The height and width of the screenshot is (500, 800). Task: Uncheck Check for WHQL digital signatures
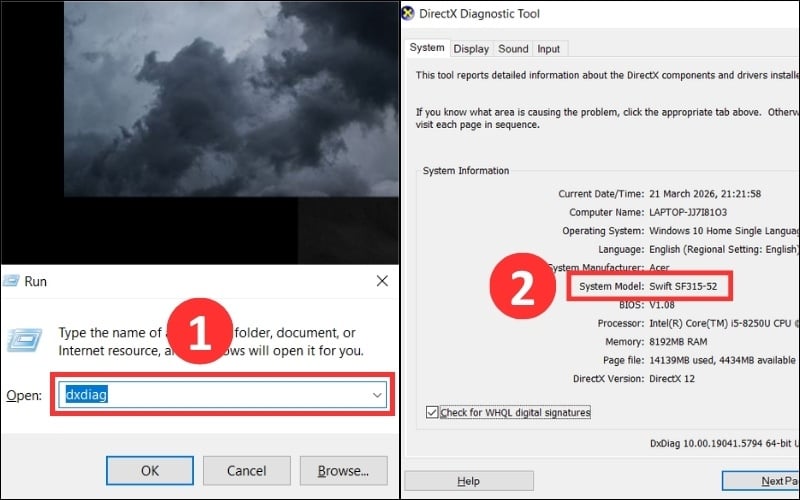coord(432,412)
